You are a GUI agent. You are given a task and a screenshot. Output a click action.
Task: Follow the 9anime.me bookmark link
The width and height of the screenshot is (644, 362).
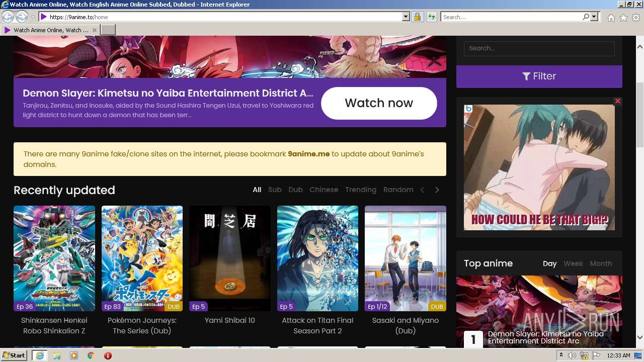[308, 154]
